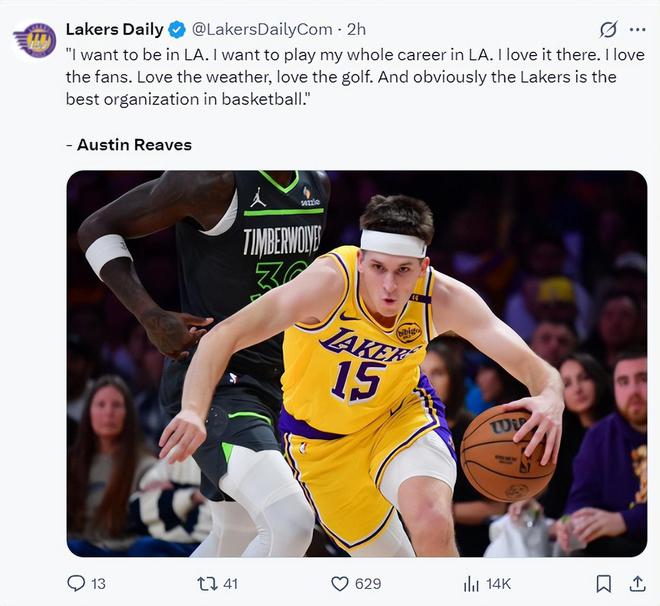Click the reply speech bubble icon

pyautogui.click(x=75, y=583)
